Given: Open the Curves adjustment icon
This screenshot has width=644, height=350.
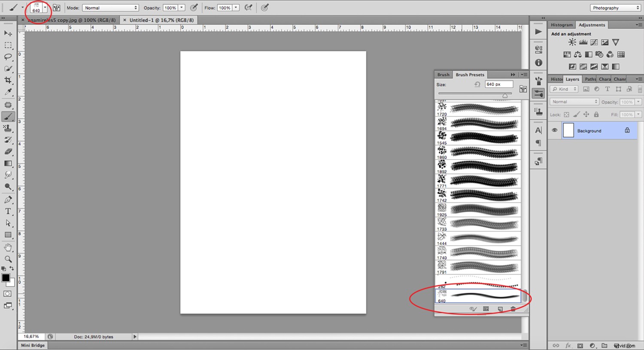Looking at the screenshot, I should (x=594, y=42).
